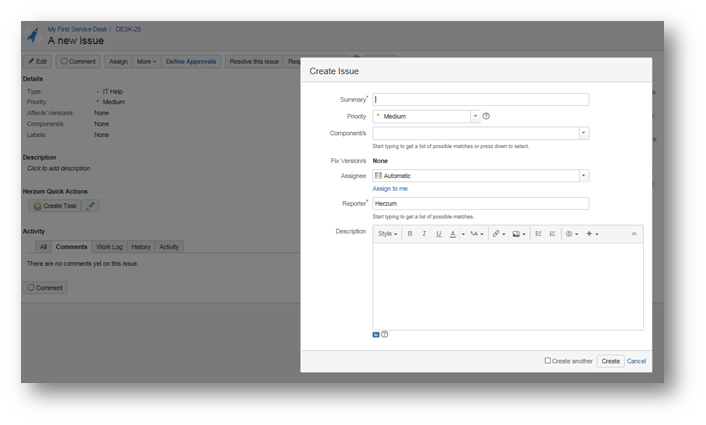Click into the Summary input field
Image resolution: width=706 pixels, height=425 pixels.
point(480,100)
